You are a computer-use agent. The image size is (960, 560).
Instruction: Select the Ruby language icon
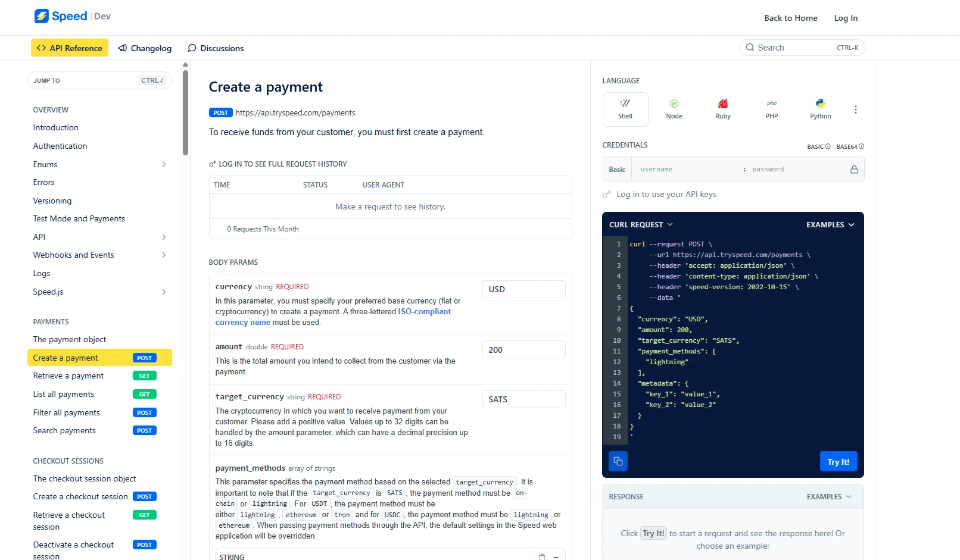(x=722, y=109)
